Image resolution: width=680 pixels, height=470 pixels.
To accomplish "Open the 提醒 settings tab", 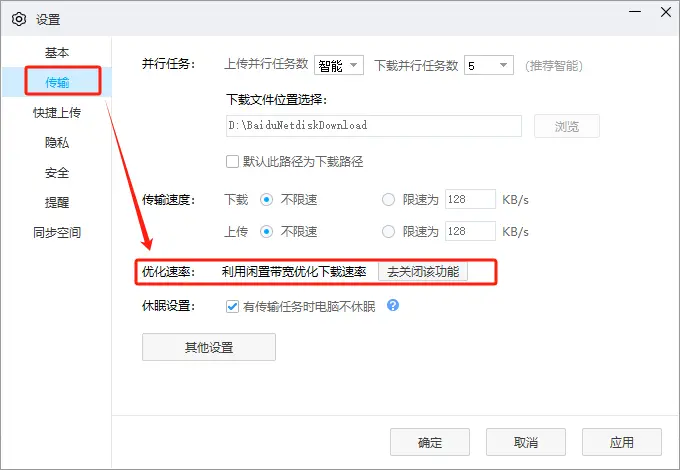I will (57, 202).
